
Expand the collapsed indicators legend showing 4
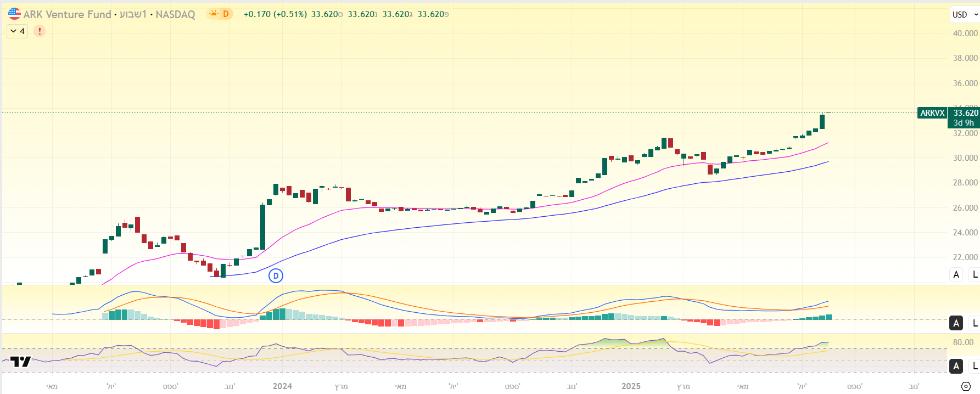coord(17,31)
